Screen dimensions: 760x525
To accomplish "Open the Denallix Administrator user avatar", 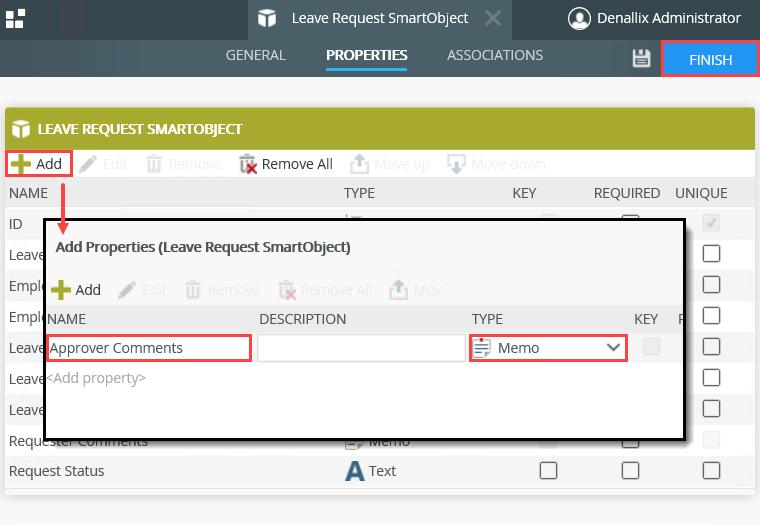I will tap(579, 18).
